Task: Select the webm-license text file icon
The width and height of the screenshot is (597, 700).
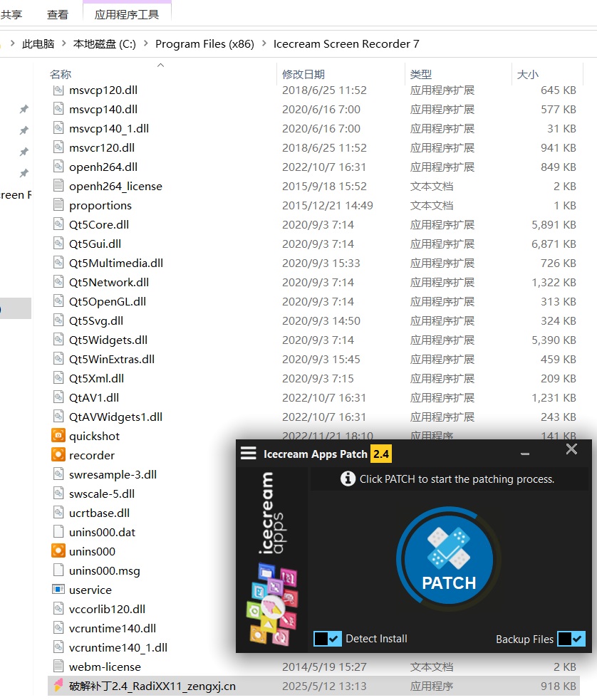Action: pos(58,666)
